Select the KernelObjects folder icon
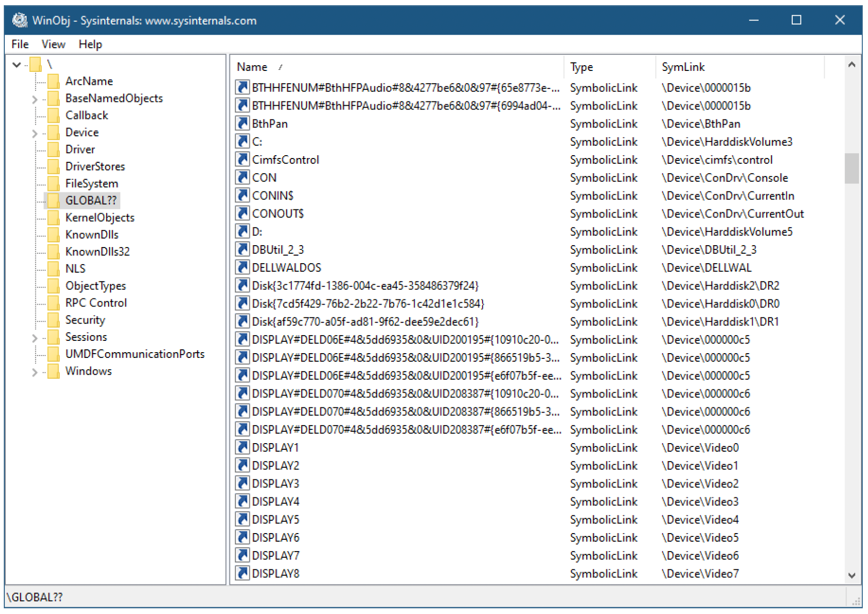The height and width of the screenshot is (614, 868). coord(53,218)
